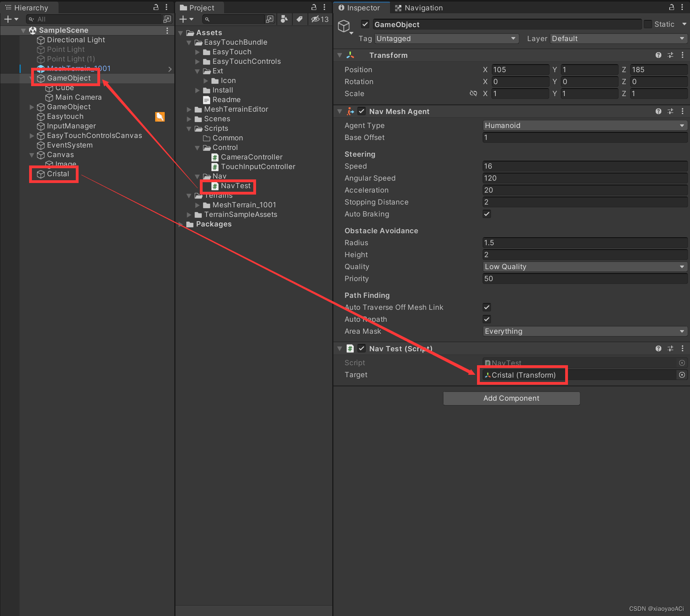
Task: Open Nav Test script help
Action: tap(658, 348)
